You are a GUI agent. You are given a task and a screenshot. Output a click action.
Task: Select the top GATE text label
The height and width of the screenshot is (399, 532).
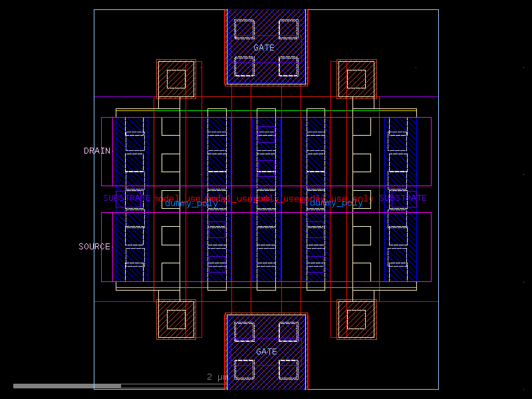coord(265,47)
